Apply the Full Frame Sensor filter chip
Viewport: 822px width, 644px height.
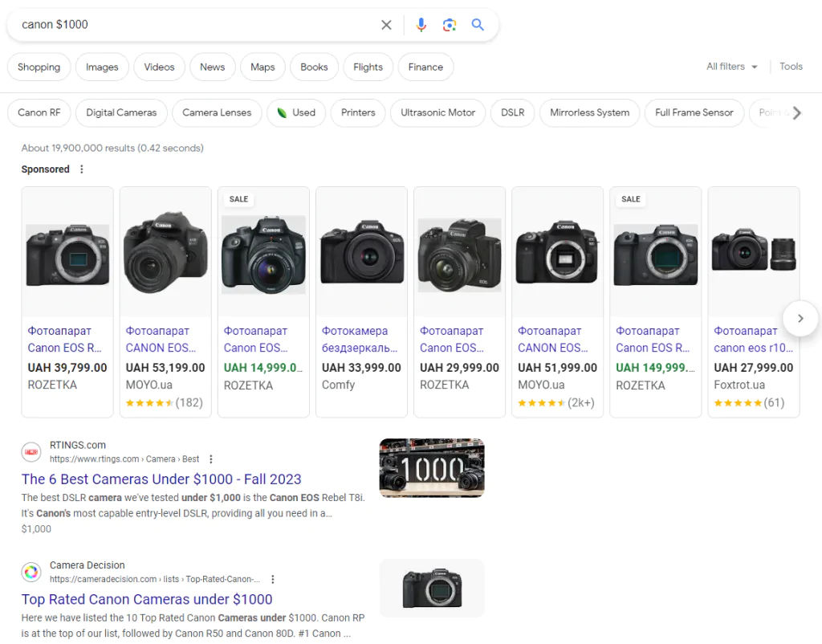tap(694, 112)
